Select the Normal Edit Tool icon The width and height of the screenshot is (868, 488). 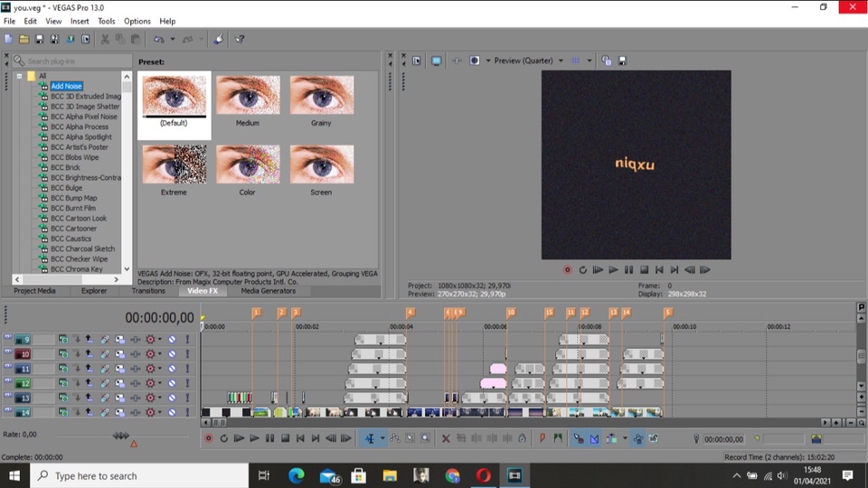pyautogui.click(x=369, y=439)
